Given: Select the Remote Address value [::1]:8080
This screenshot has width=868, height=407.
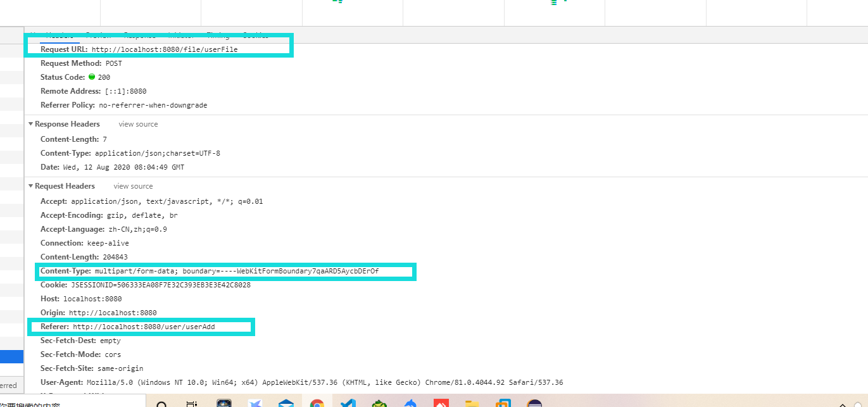Looking at the screenshot, I should click(126, 91).
